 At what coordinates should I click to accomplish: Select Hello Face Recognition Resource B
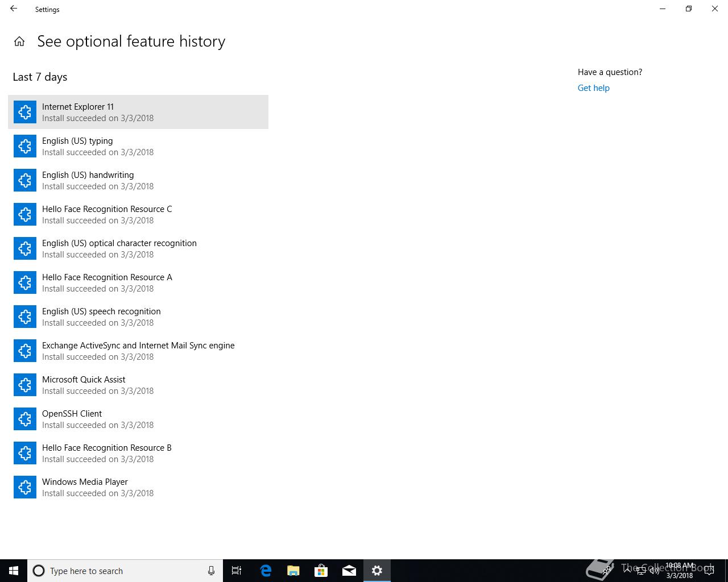(138, 453)
